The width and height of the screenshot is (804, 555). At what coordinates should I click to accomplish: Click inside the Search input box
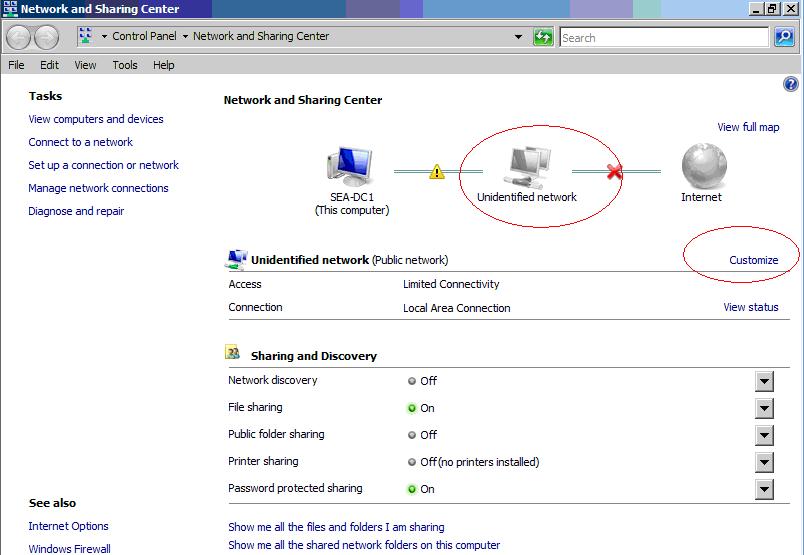[660, 38]
